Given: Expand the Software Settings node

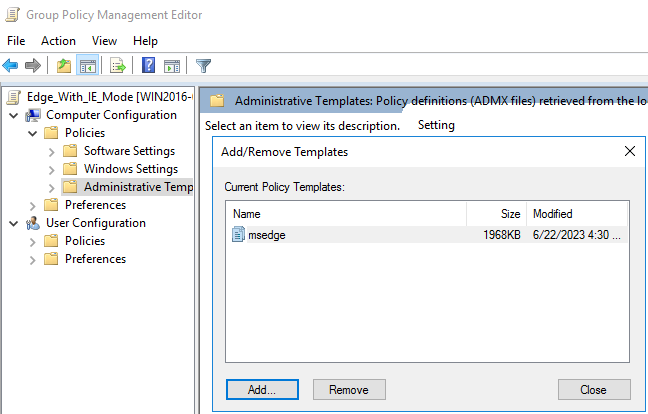Looking at the screenshot, I should coord(52,152).
